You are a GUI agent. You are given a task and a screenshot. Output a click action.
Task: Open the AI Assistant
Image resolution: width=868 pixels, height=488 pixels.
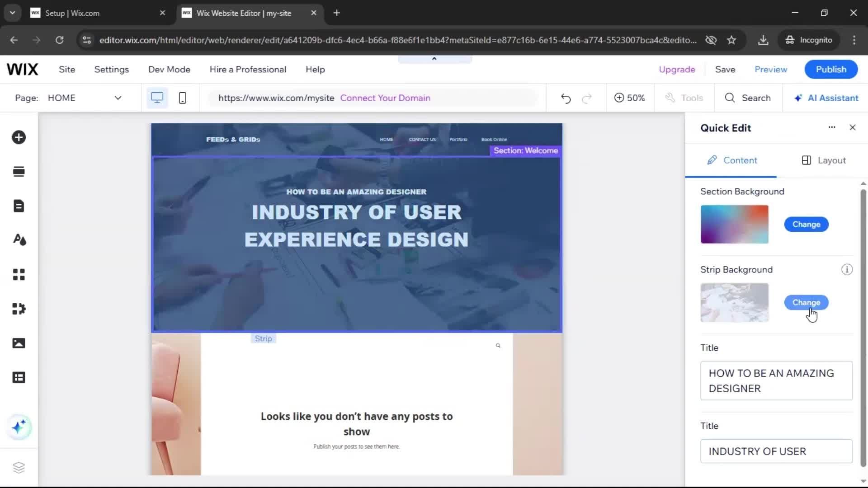[x=826, y=98]
